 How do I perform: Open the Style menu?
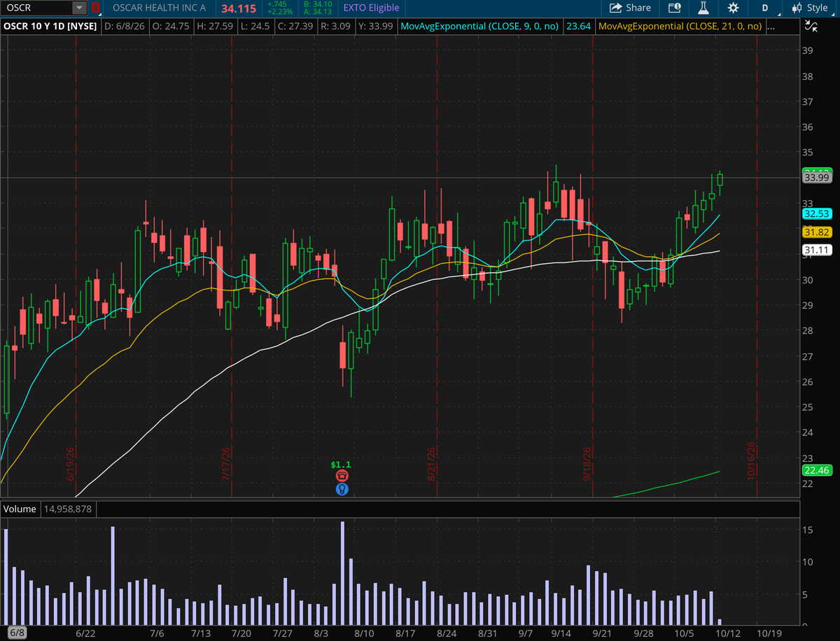point(809,8)
